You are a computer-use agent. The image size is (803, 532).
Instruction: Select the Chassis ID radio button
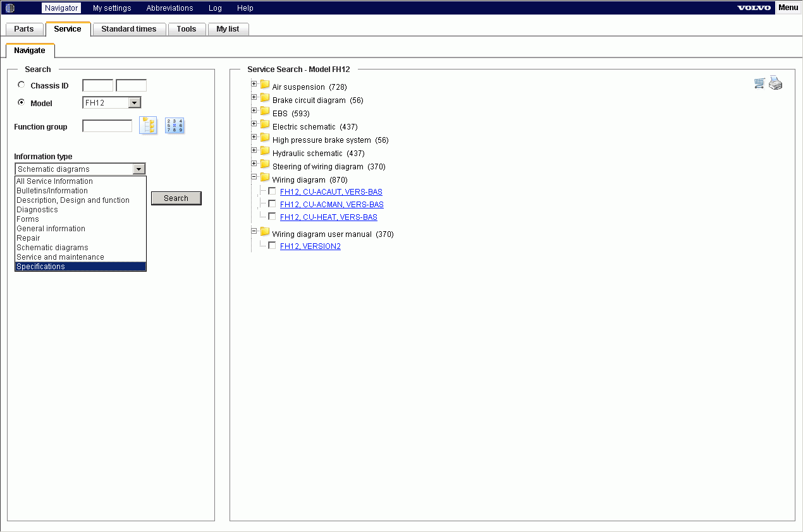[21, 85]
